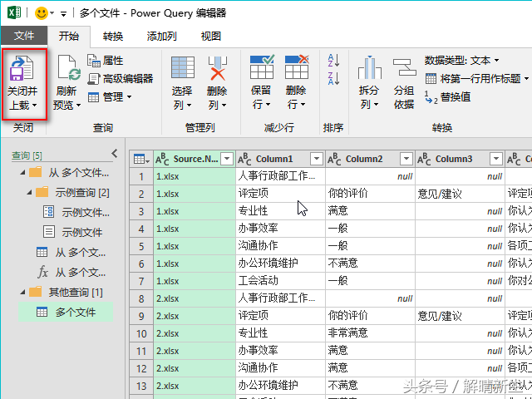This screenshot has width=532, height=399.
Task: Click 办事效率 cell in row 4
Action: tap(280, 229)
